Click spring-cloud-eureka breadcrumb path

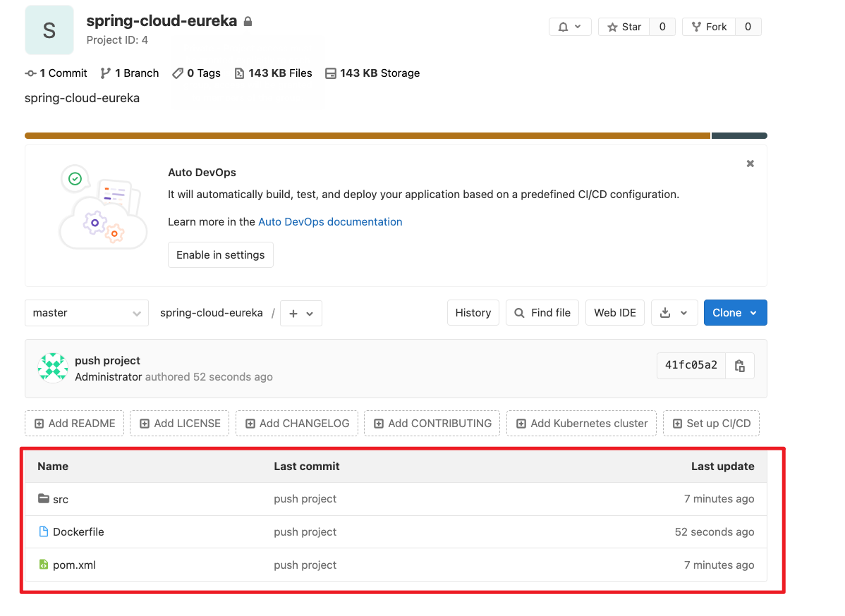coord(212,313)
